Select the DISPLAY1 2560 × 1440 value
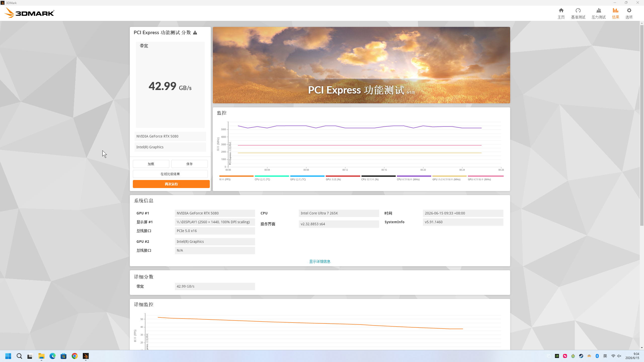This screenshot has width=644, height=362. click(x=215, y=222)
